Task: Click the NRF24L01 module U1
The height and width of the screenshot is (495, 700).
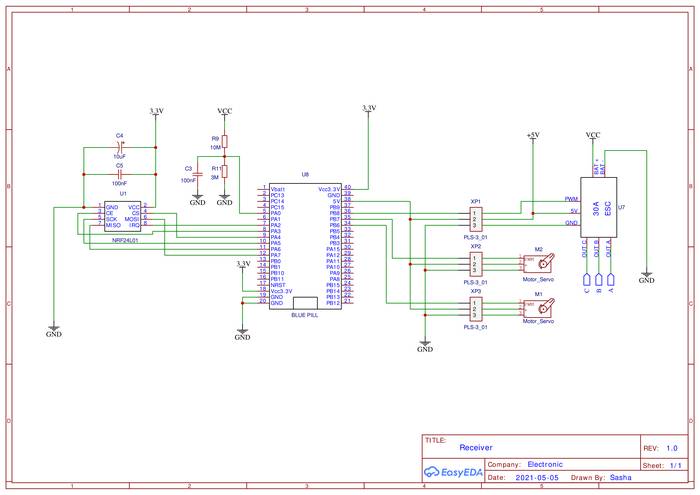Action: point(122,216)
